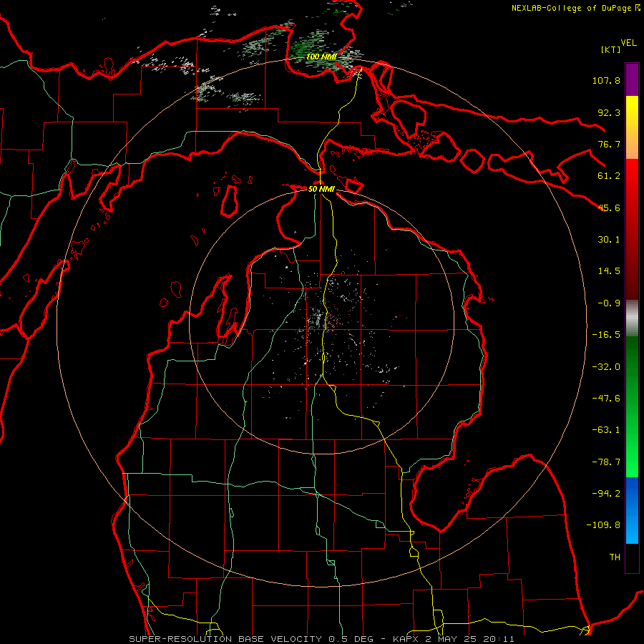644x644 pixels.
Task: Click the 45.6 velocity scale value
Action: click(x=609, y=208)
